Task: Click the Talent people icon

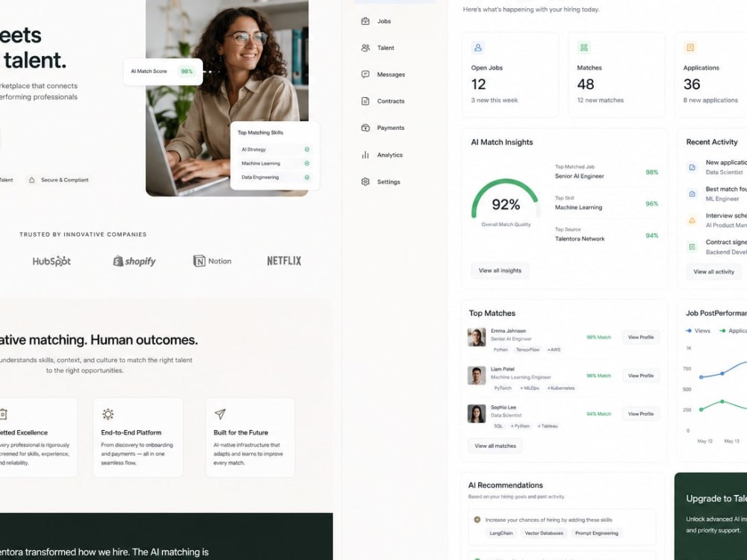Action: point(365,48)
